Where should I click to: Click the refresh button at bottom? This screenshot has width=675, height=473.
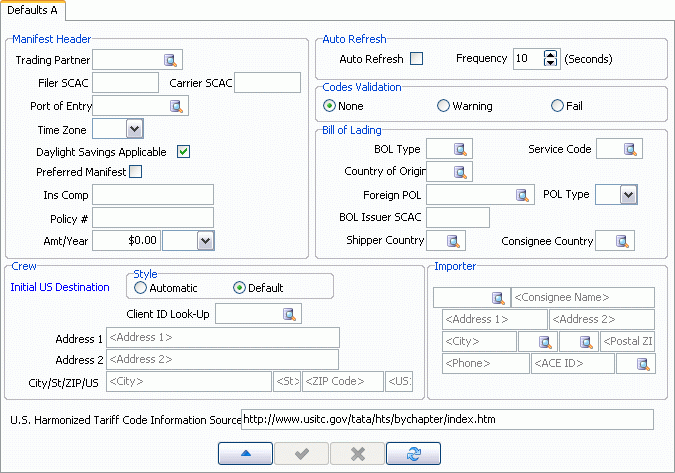tap(413, 453)
